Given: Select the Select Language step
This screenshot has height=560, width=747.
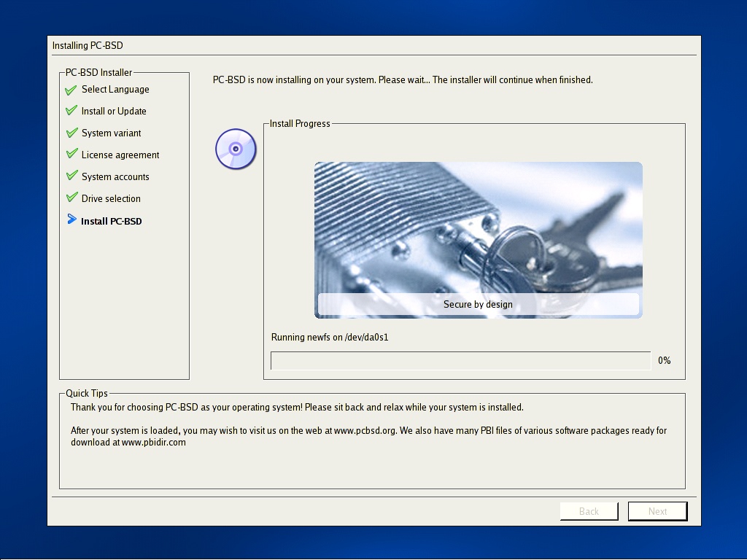Looking at the screenshot, I should [115, 90].
